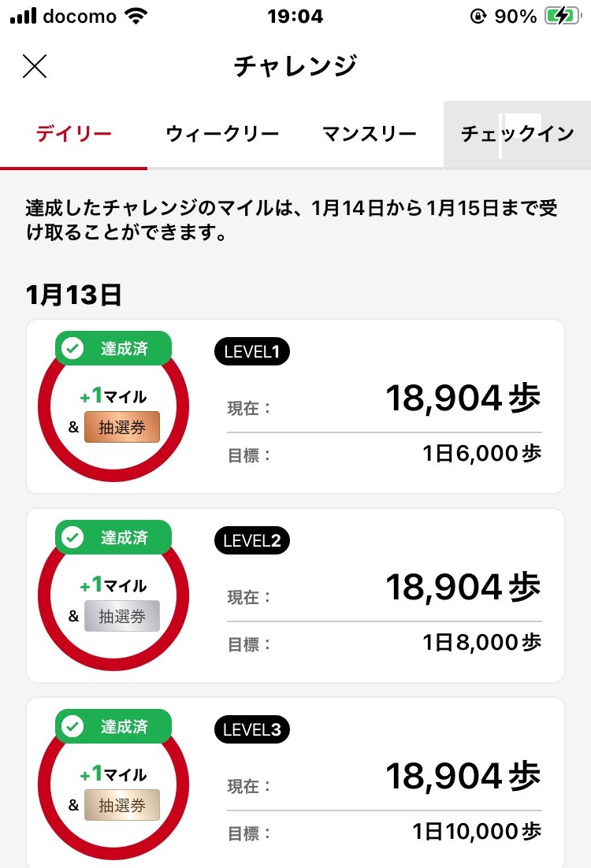This screenshot has width=591, height=868.
Task: Open the 1日8,000歩 goal challenge card
Action: click(x=295, y=595)
